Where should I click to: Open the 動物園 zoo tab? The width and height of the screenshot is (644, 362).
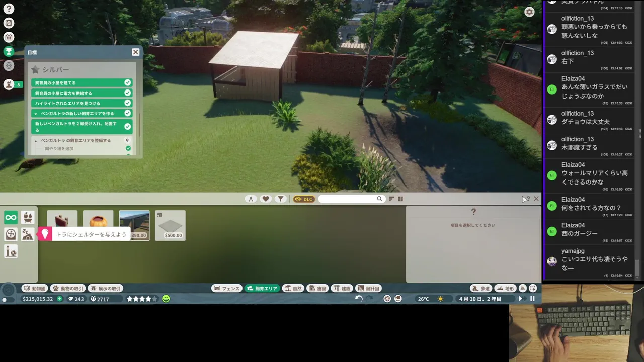tap(35, 289)
